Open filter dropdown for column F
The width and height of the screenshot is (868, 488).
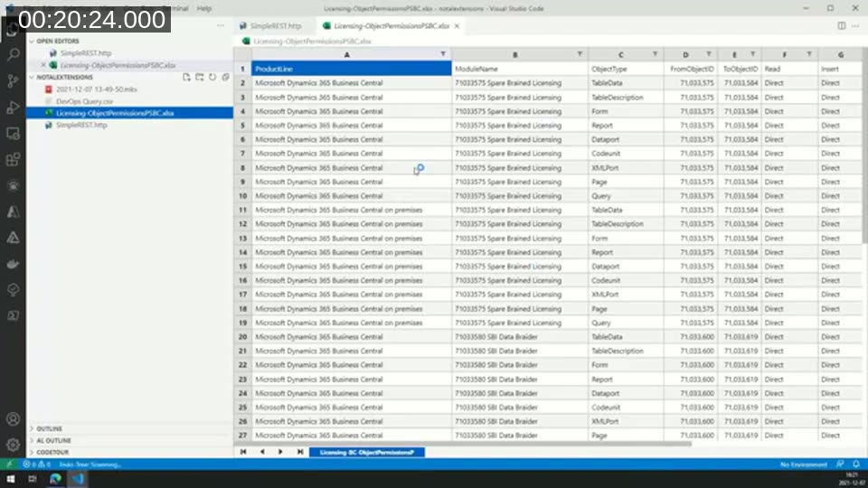809,54
